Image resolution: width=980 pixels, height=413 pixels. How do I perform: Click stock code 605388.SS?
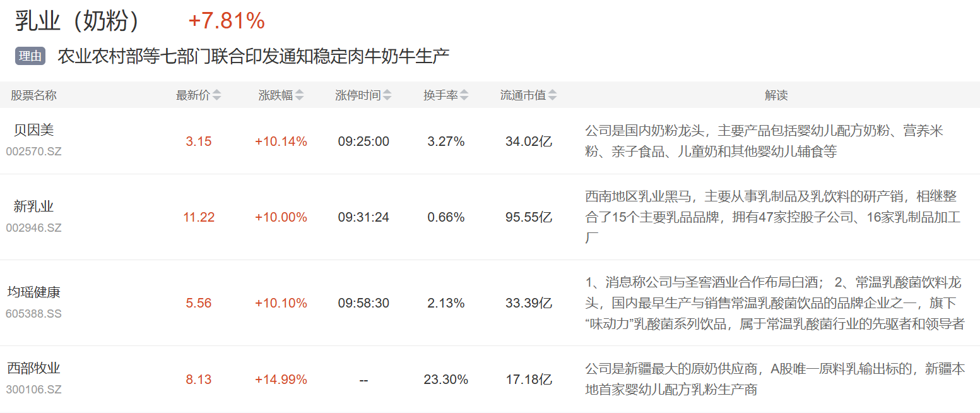pos(34,314)
